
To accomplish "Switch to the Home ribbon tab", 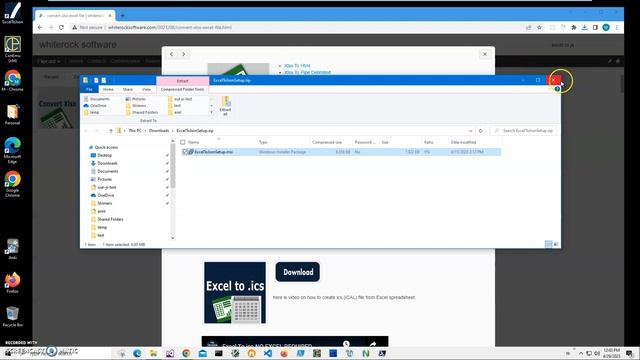I will (108, 89).
